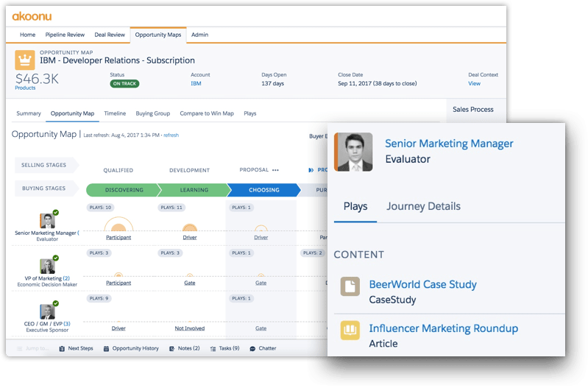The height and width of the screenshot is (388, 588).
Task: Switch to the Compare to Win Map sub-tab
Action: (207, 113)
